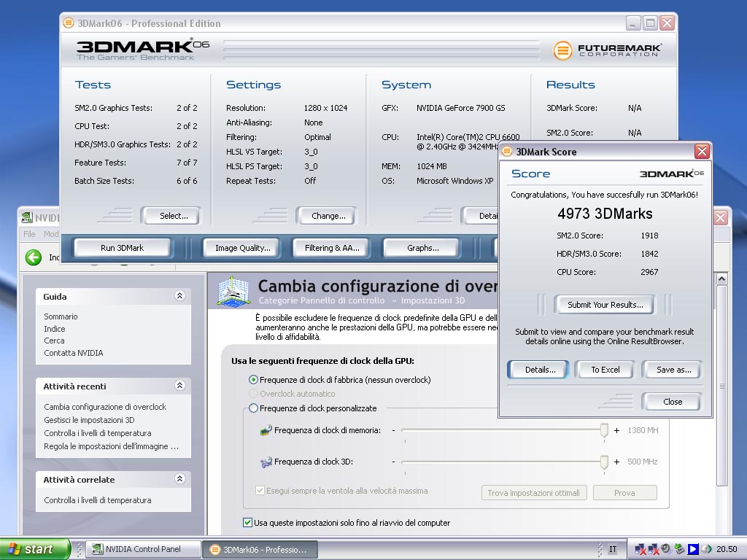Uncheck 'Usa queste impostazioni solo fino al riavvio'
The width and height of the screenshot is (747, 560).
[x=247, y=522]
